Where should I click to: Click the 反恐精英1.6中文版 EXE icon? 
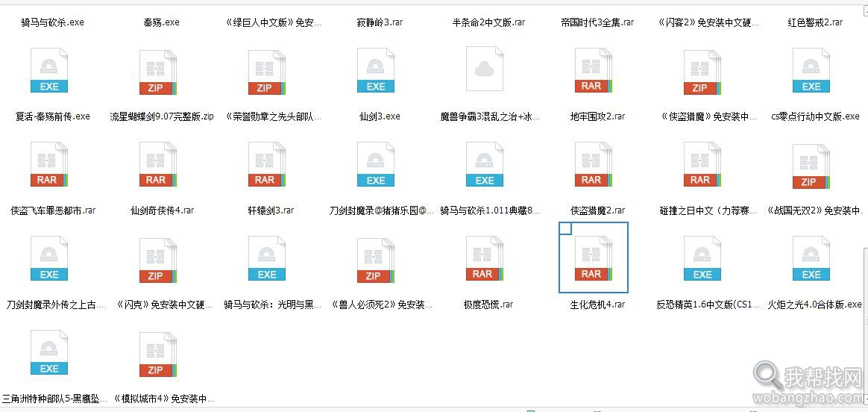(702, 258)
